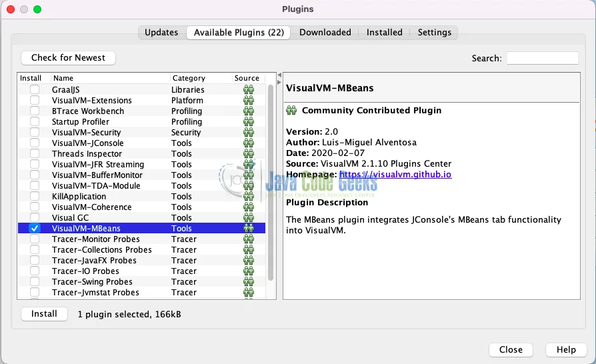Click the source icon for Tracer-Monitor Probes
Viewport: 596px width, 364px height.
click(249, 239)
